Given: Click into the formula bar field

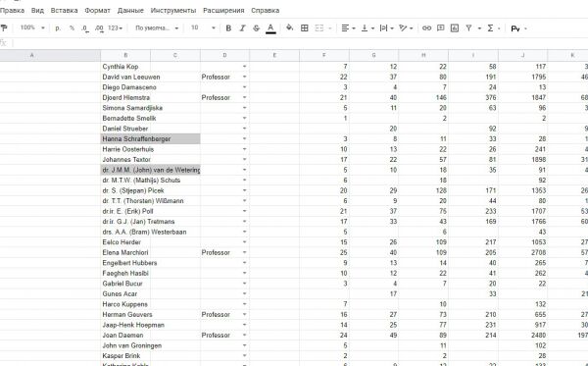Looking at the screenshot, I should point(300,43).
